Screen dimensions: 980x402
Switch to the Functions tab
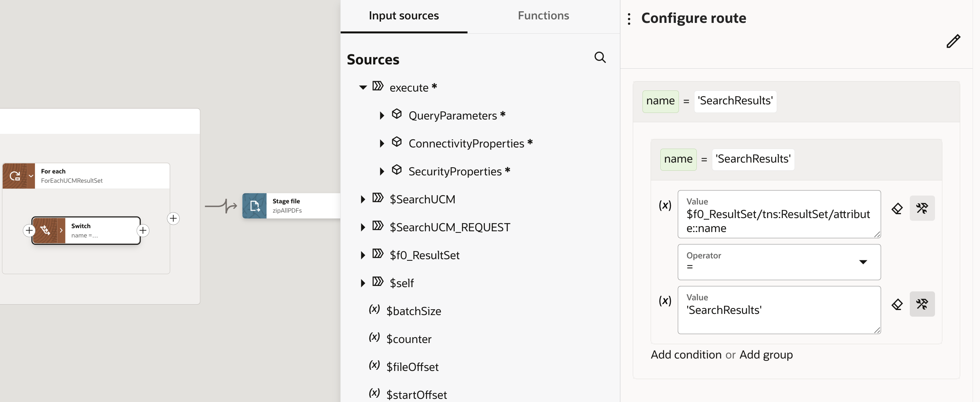click(543, 16)
